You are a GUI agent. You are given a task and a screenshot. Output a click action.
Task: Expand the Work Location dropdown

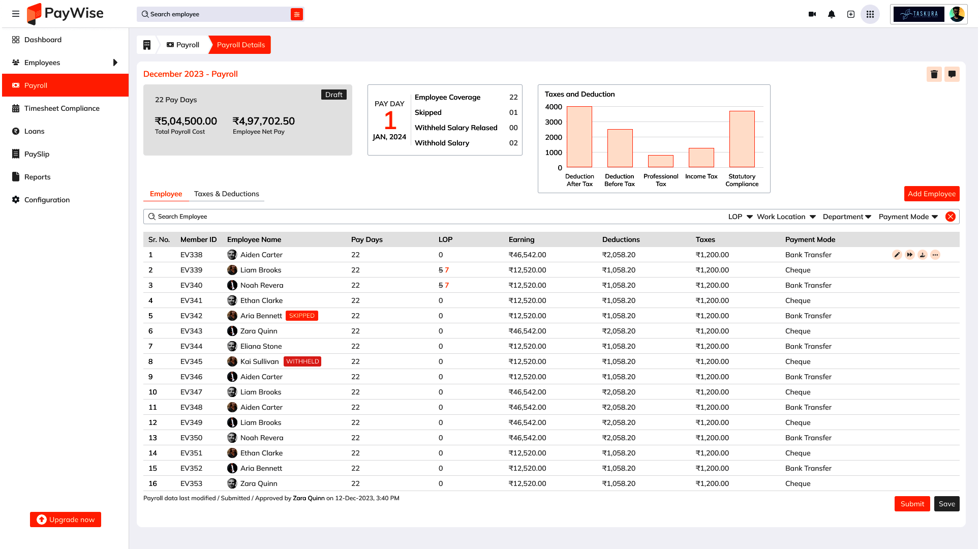(786, 217)
